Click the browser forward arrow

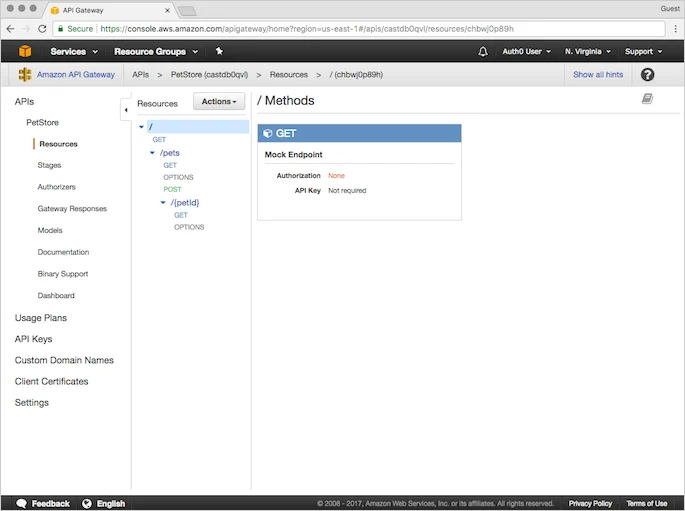[26, 29]
